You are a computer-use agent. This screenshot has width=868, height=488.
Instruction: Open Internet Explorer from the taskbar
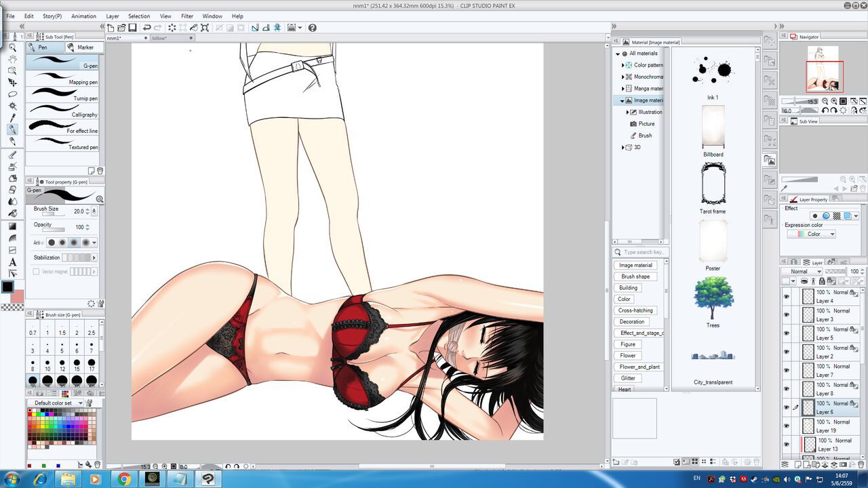tap(39, 479)
